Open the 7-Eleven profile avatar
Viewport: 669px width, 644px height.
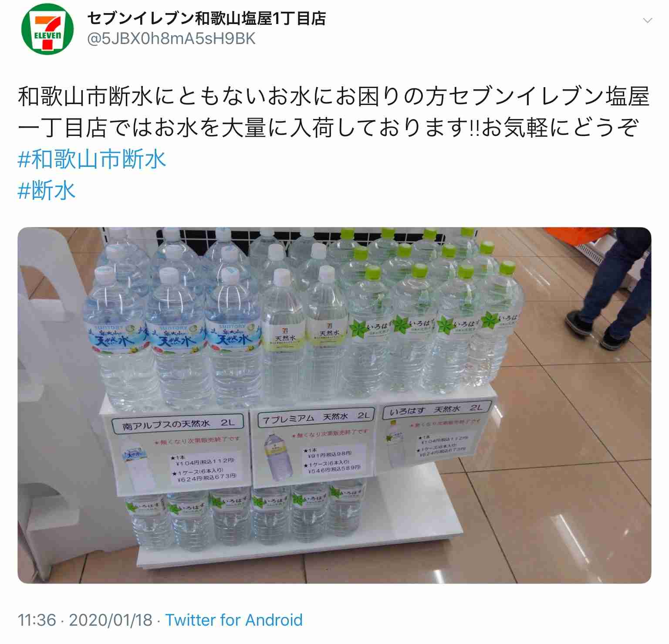47,28
